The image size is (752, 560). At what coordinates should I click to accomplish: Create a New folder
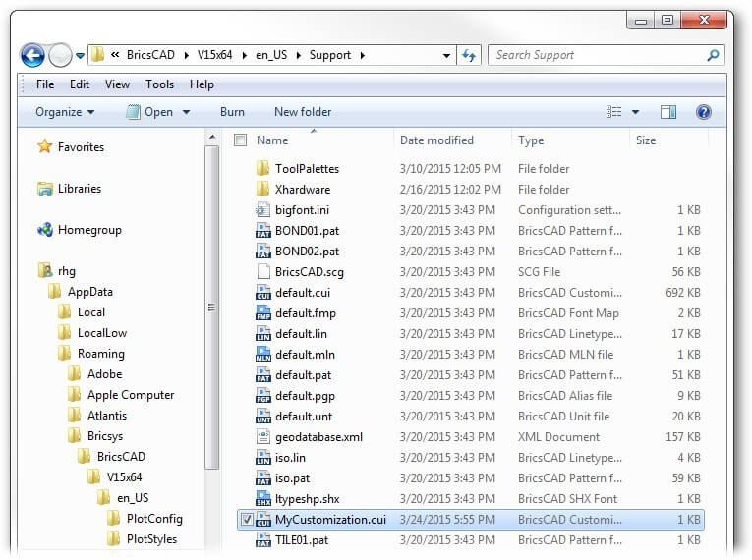coord(303,112)
